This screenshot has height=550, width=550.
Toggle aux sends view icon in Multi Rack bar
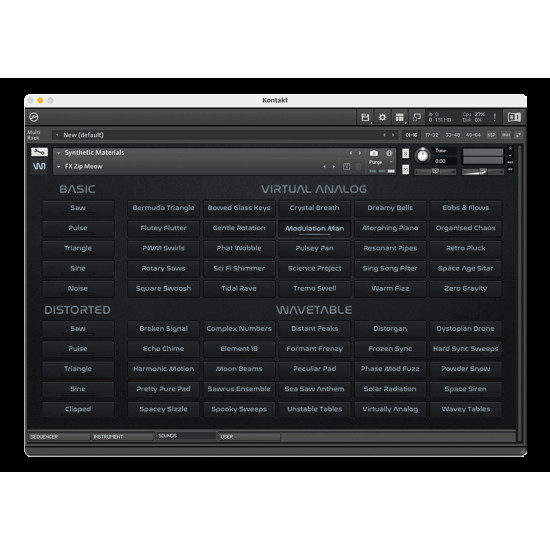[x=506, y=135]
